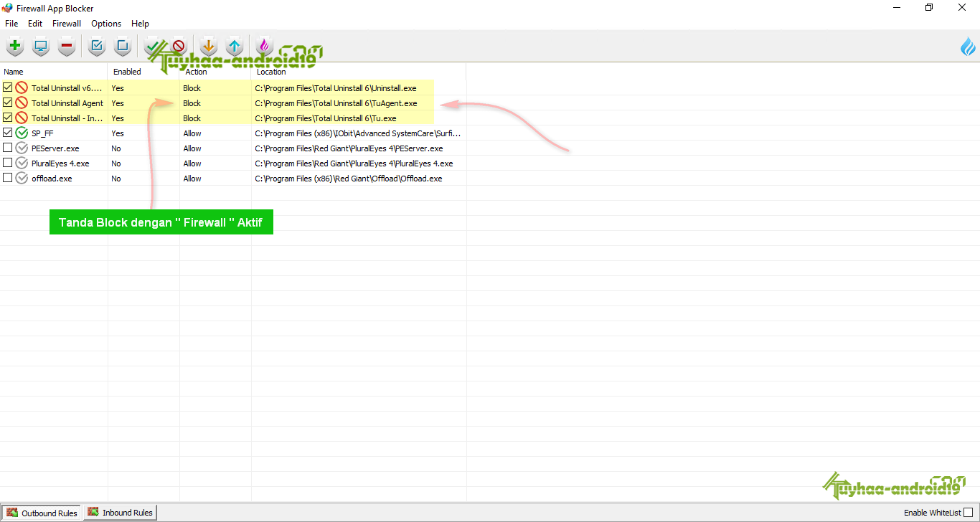This screenshot has width=980, height=522.
Task: Click the block icon of Total Uninstall v6 row
Action: pos(22,88)
